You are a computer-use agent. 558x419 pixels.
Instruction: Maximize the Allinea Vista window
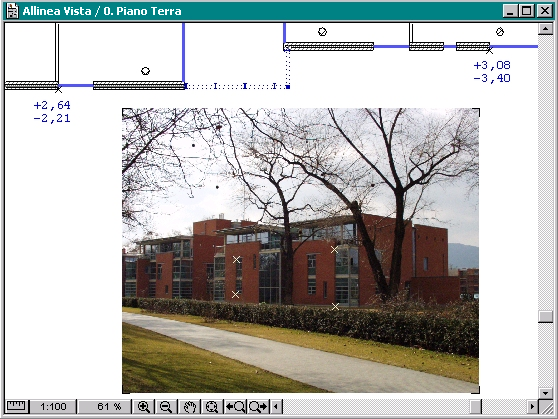click(x=527, y=11)
